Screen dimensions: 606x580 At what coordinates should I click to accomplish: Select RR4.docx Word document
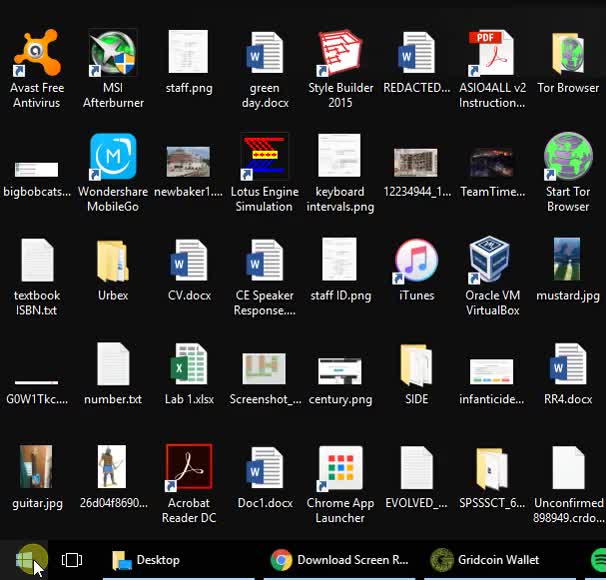[568, 364]
